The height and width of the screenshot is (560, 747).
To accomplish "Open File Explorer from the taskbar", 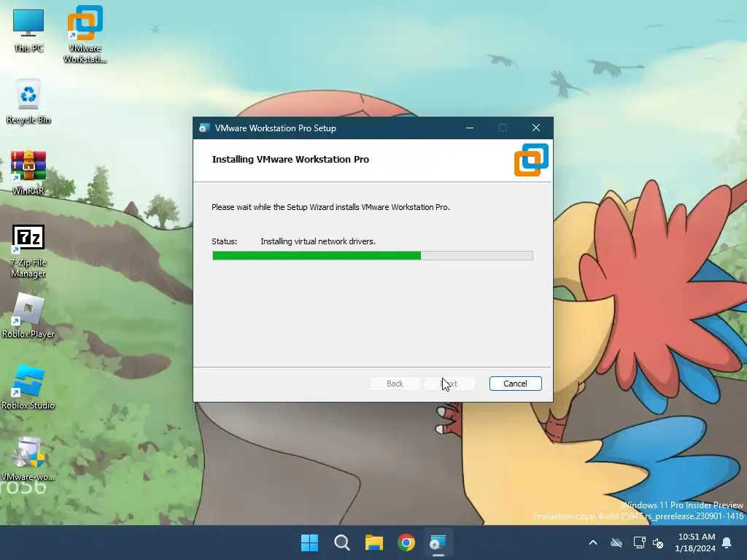I will coord(374,542).
